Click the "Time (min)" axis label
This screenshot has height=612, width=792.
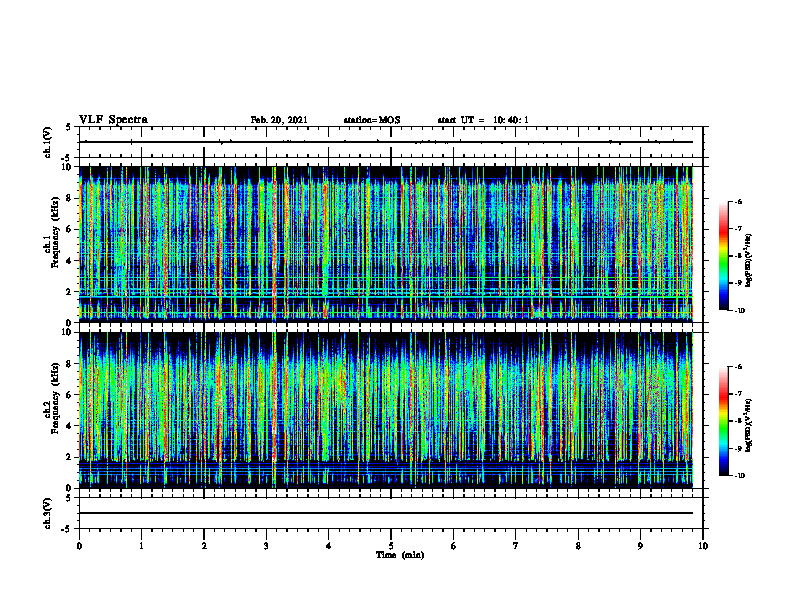(400, 555)
